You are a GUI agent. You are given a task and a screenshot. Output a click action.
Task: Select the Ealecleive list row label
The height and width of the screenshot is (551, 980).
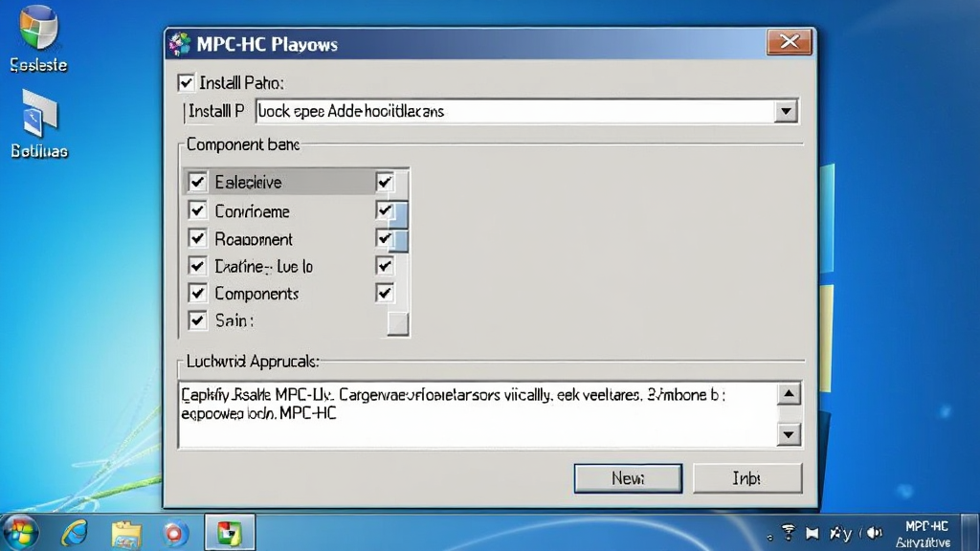coord(248,183)
